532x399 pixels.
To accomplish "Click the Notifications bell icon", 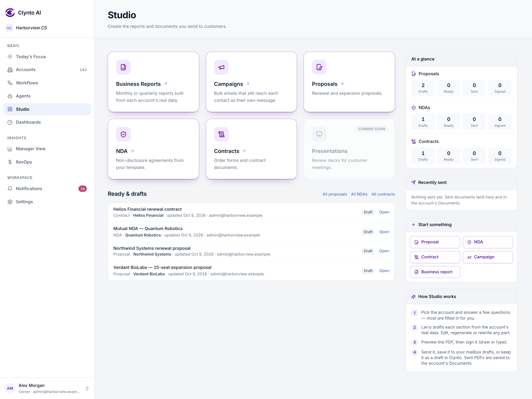I will 10,188.
